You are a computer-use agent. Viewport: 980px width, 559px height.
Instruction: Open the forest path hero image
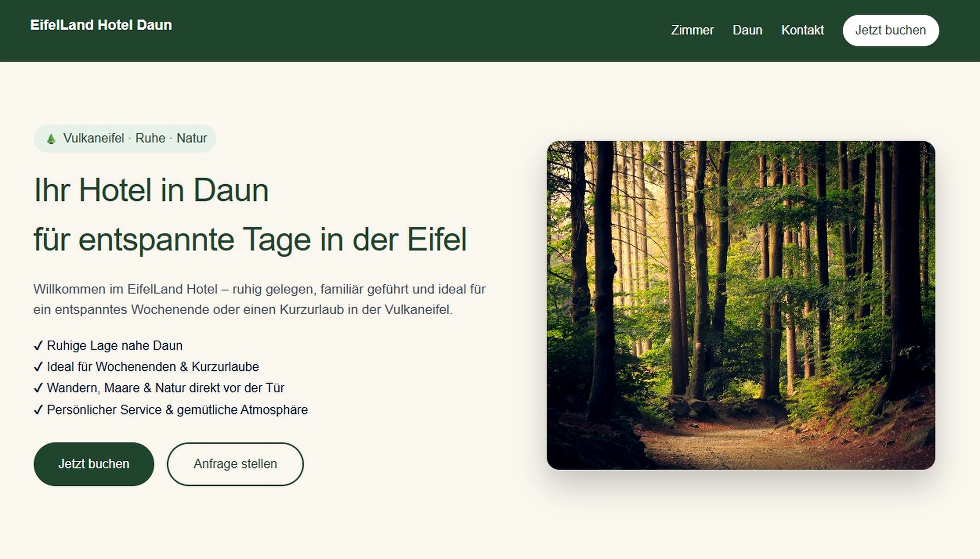(741, 305)
